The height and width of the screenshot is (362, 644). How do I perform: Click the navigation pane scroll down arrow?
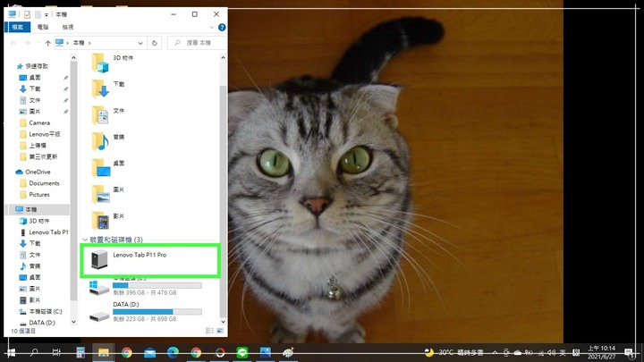coord(74,322)
